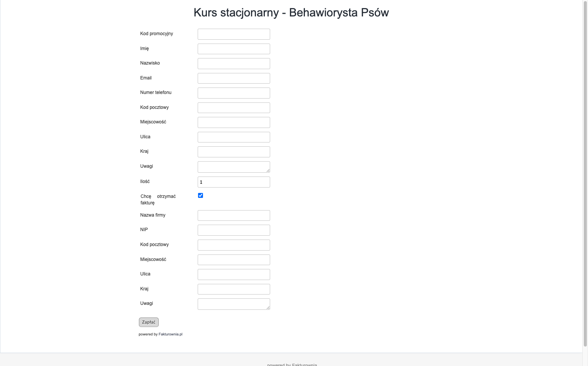The height and width of the screenshot is (366, 588).
Task: Select the Kod pocztowy field below NIP
Action: click(234, 245)
